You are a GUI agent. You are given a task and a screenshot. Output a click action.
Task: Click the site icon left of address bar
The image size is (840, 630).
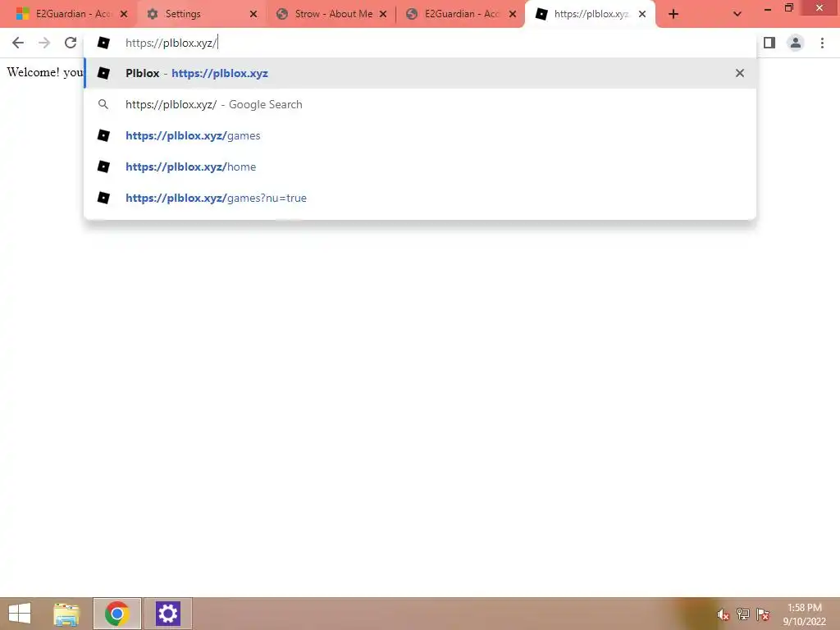(103, 43)
